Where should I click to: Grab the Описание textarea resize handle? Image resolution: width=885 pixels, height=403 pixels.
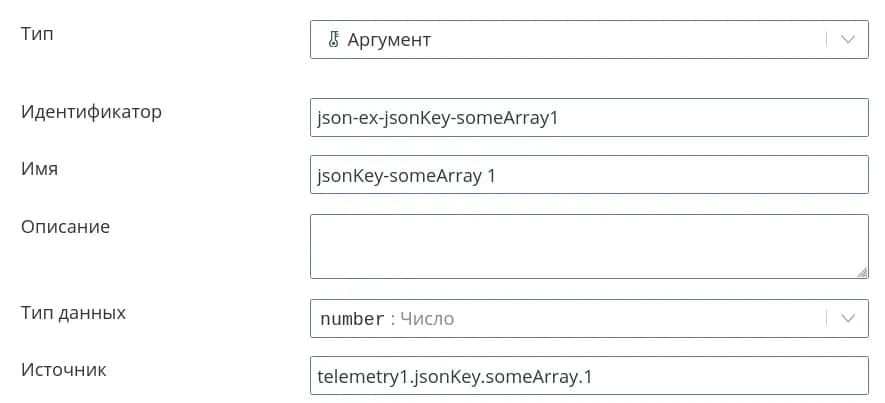coord(862,271)
